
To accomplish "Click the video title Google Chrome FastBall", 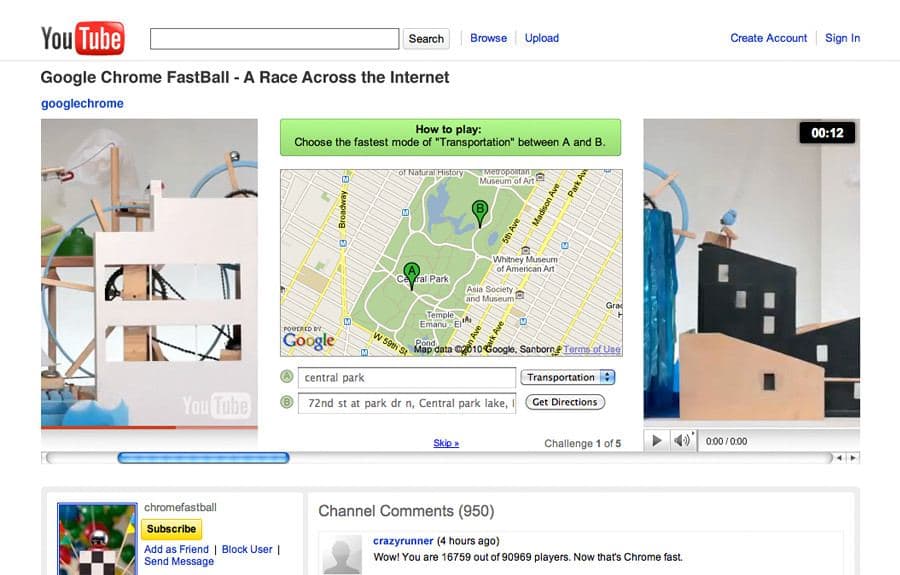I will click(245, 77).
